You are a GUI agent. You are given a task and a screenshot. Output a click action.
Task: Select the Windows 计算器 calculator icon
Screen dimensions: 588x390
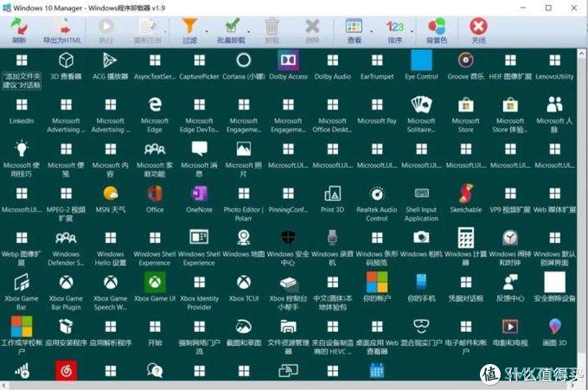pos(466,238)
